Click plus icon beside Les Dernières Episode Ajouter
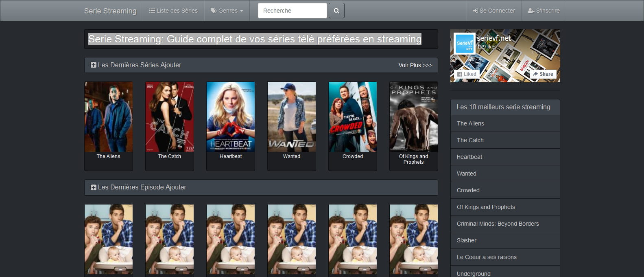This screenshot has height=277, width=644. point(93,187)
